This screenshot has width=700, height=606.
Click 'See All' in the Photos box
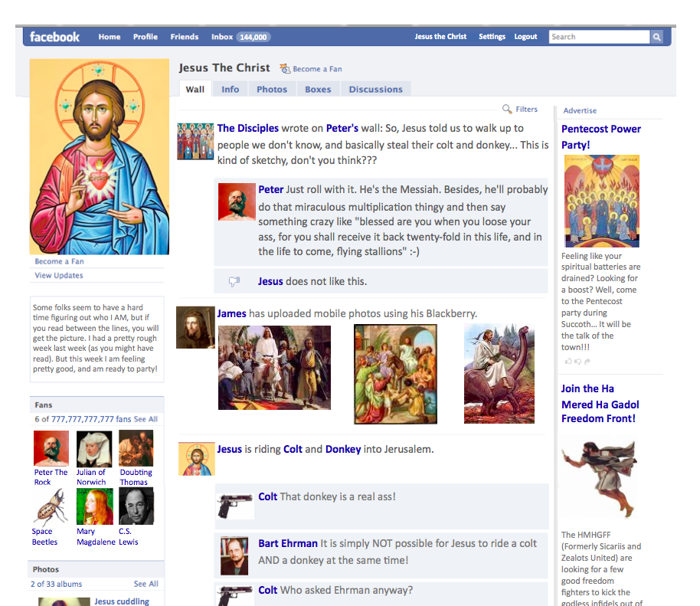tap(146, 584)
